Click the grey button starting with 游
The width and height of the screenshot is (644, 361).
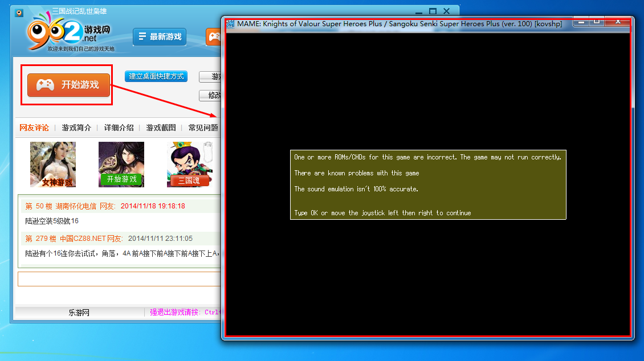[210, 77]
